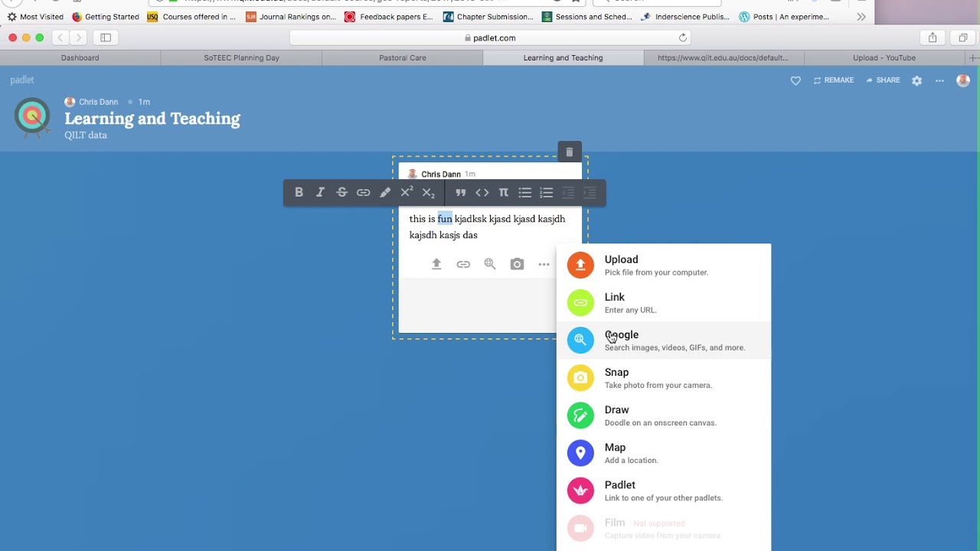Click the padlet logo text

pyautogui.click(x=22, y=80)
